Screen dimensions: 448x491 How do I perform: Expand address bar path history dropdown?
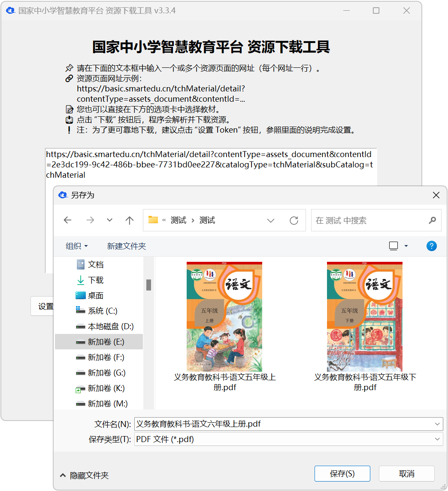coord(271,221)
